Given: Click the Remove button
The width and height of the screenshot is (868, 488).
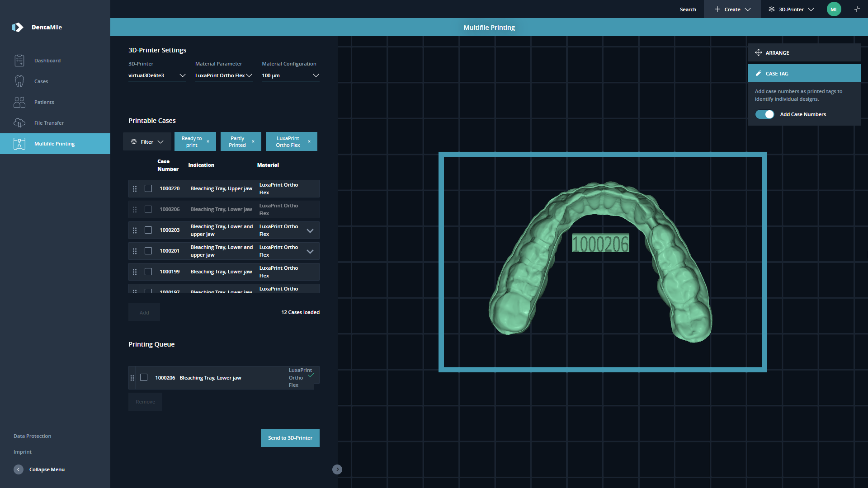Looking at the screenshot, I should (145, 402).
